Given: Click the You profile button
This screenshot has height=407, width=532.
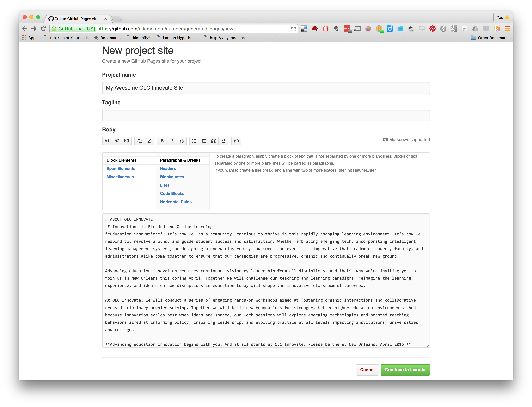Looking at the screenshot, I should [x=502, y=17].
